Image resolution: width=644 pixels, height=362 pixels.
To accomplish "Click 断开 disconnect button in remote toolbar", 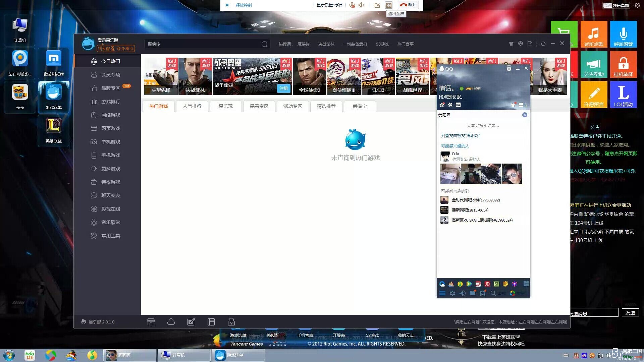I will coord(408,5).
